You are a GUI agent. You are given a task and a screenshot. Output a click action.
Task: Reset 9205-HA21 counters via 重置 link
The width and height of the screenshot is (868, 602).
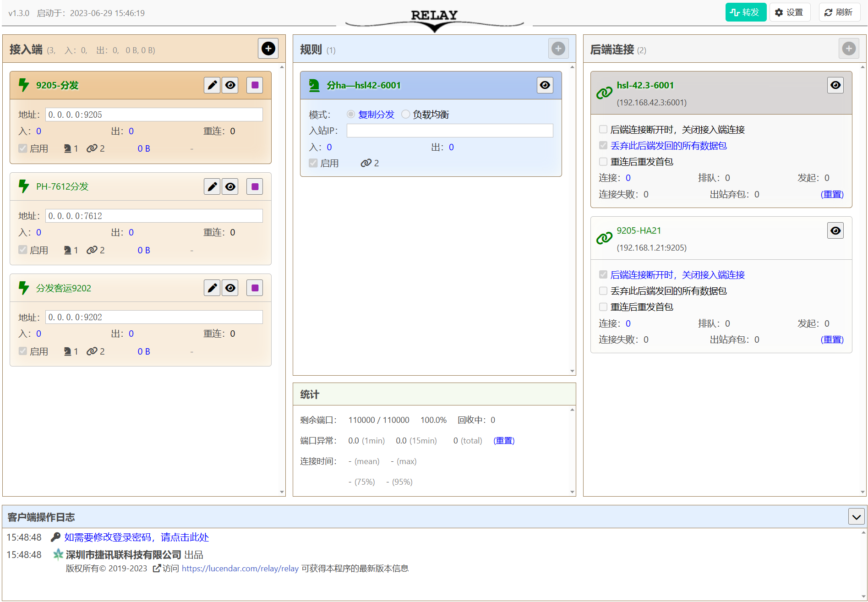[x=832, y=339]
